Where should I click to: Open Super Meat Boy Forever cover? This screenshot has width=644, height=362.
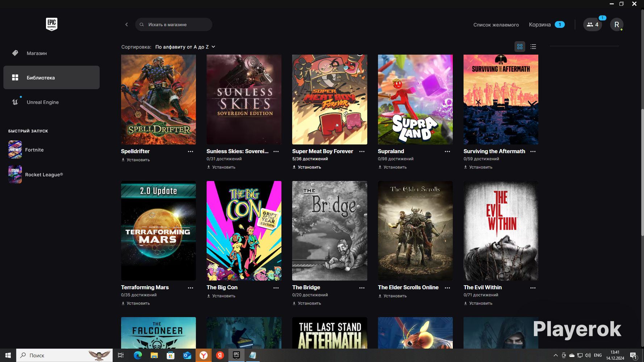[330, 100]
